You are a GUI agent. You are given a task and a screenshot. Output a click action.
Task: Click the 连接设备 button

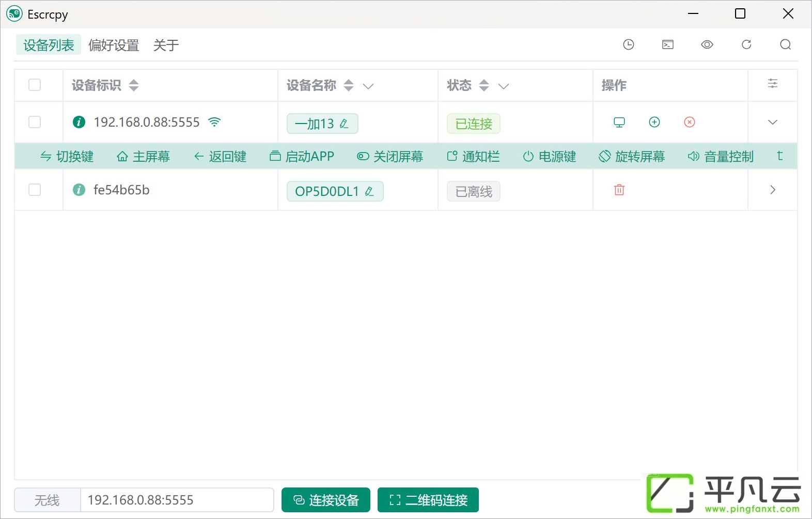coord(326,500)
